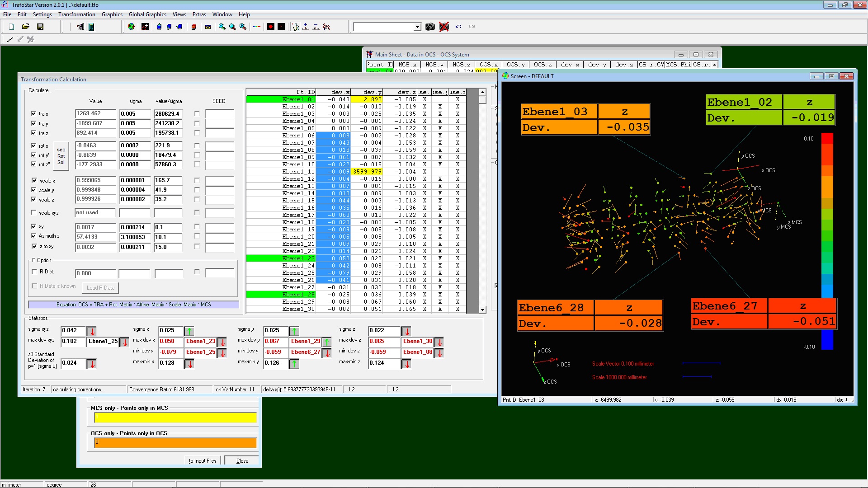The height and width of the screenshot is (488, 868).
Task: Toggle the scale y checkbox
Action: tap(34, 190)
